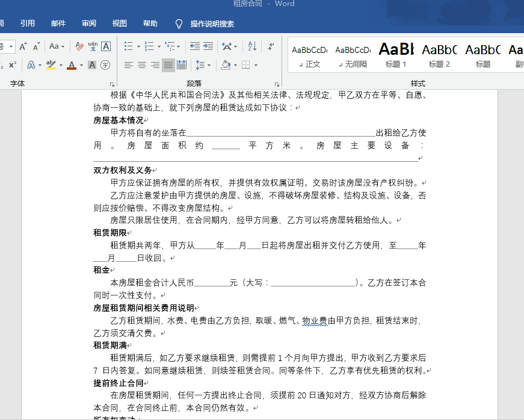
Task: Click the Enclose Characters icon
Action: 105,65
